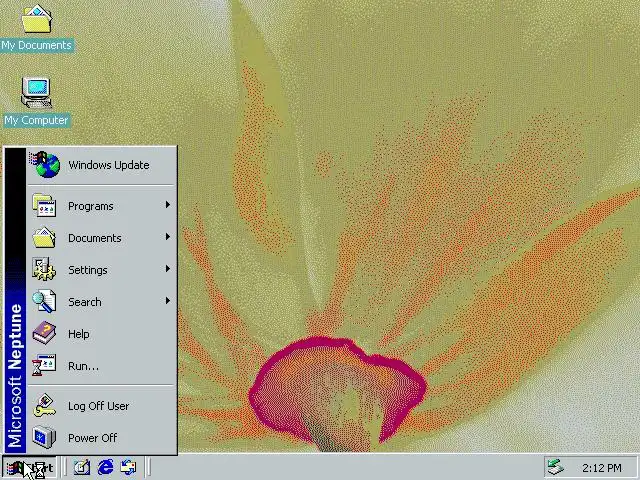640x480 pixels.
Task: Select Run... from Start menu
Action: click(x=101, y=366)
